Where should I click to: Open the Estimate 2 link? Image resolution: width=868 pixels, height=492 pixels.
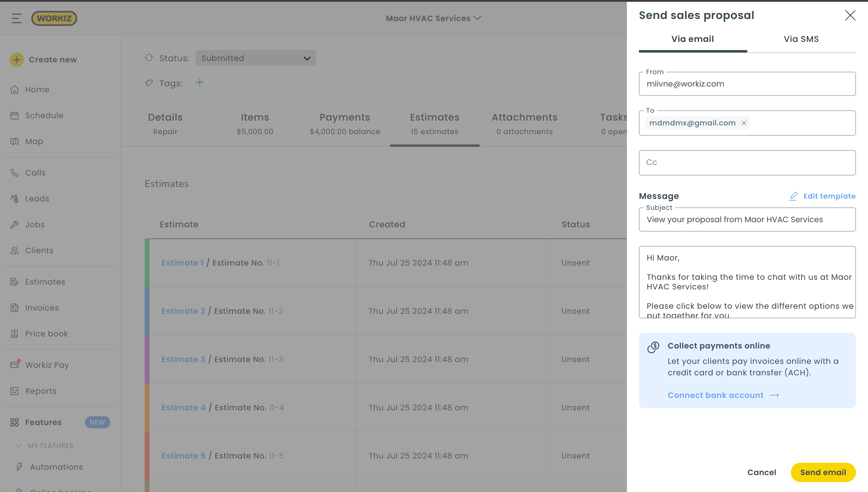[183, 311]
